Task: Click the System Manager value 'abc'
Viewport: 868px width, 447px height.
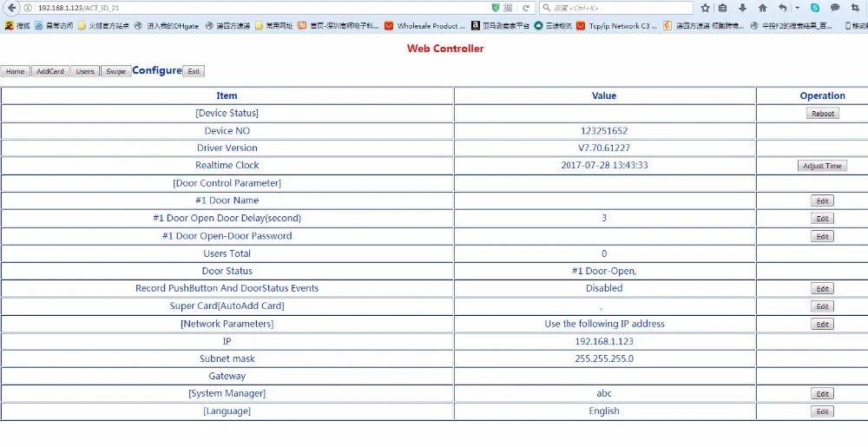Action: coord(604,393)
